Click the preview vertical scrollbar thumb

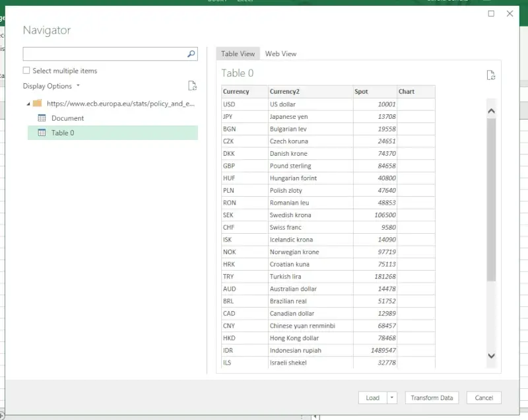pos(491,198)
